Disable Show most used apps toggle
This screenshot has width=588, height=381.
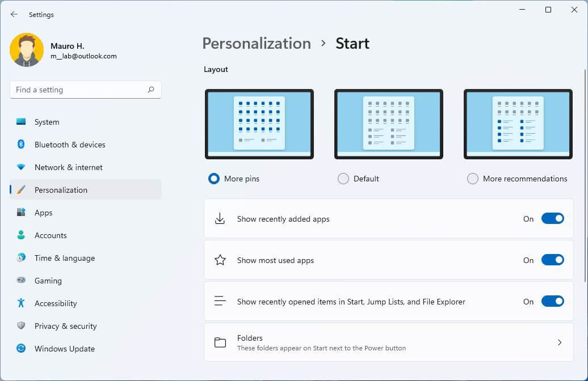tap(552, 260)
